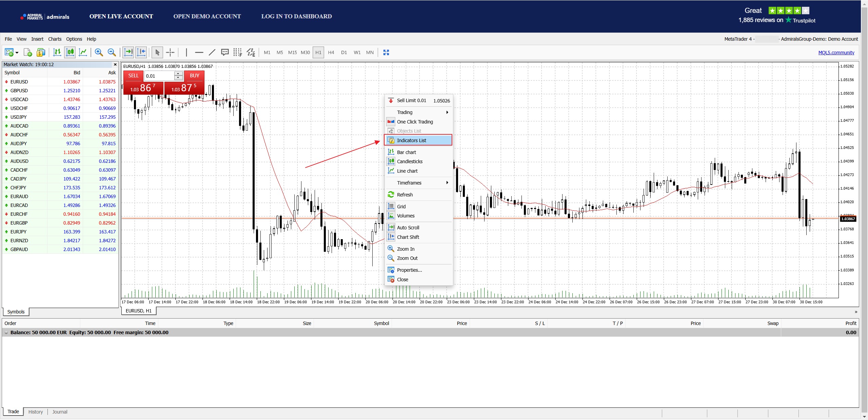Click the text label comment tool
868x420 pixels.
pyautogui.click(x=224, y=53)
